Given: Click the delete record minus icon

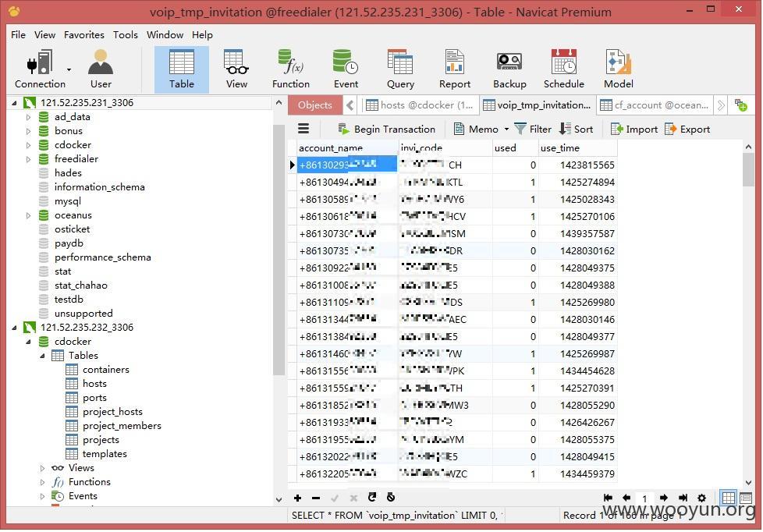Looking at the screenshot, I should [x=316, y=498].
